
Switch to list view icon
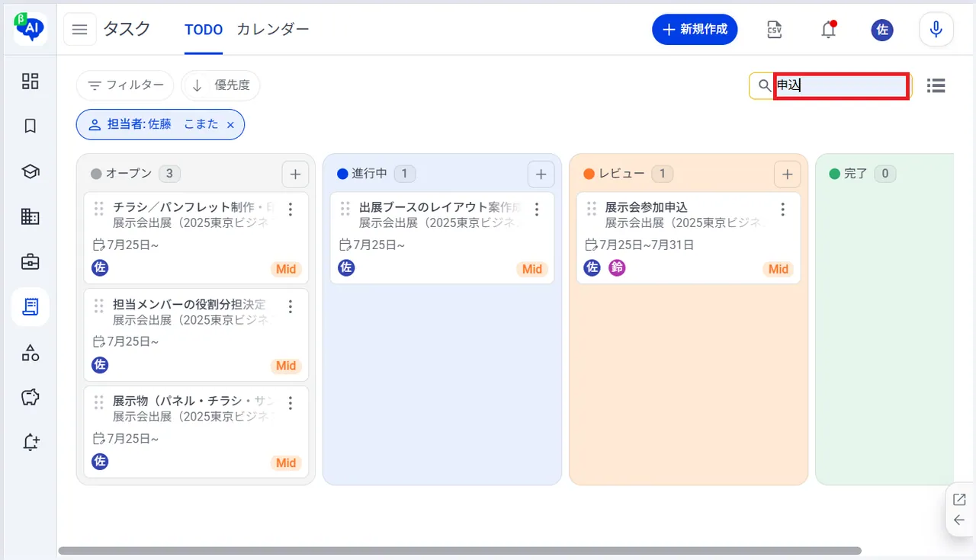(936, 86)
